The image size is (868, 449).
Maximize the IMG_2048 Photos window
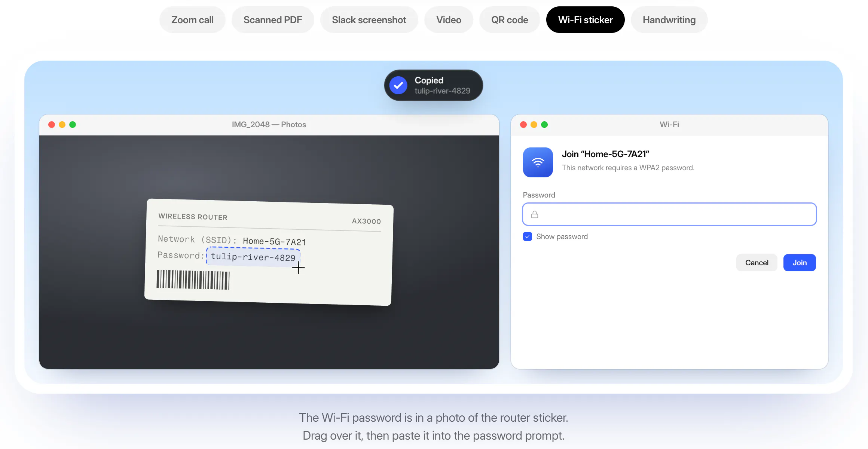pos(73,125)
